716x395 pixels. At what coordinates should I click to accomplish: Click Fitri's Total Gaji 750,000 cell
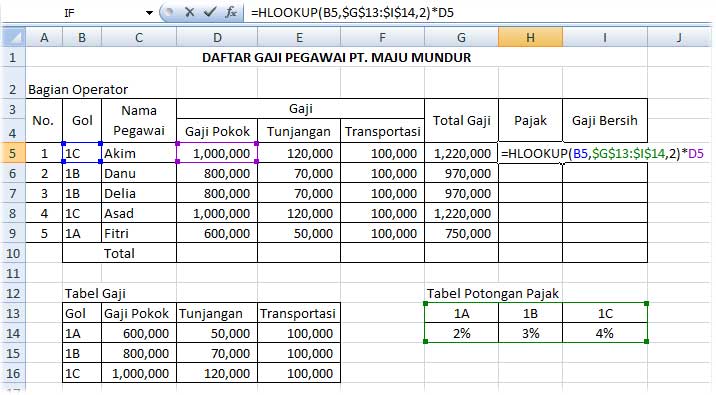[x=462, y=233]
